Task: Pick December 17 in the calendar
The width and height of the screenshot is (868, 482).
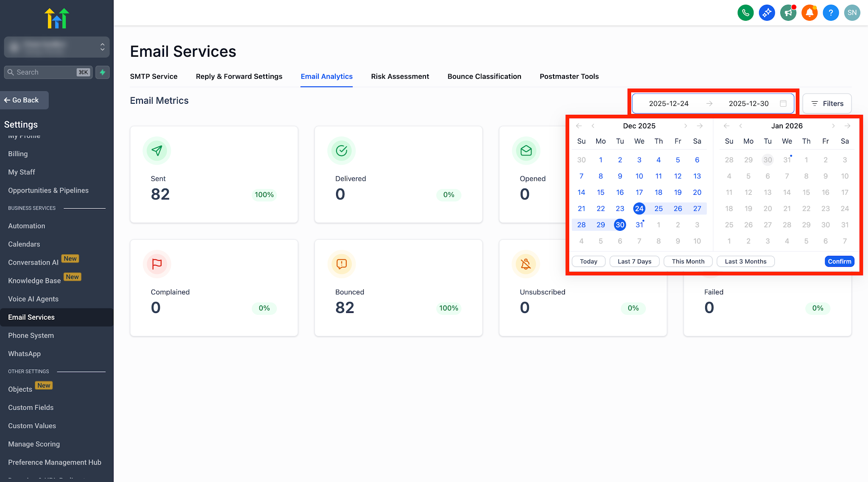Action: pyautogui.click(x=639, y=192)
